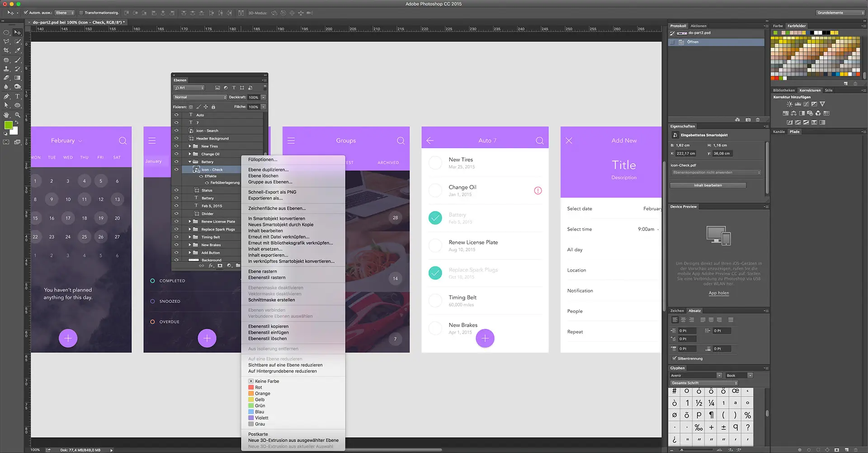868x453 pixels.
Task: Pick the Clone Stamp tool
Action: [x=6, y=69]
